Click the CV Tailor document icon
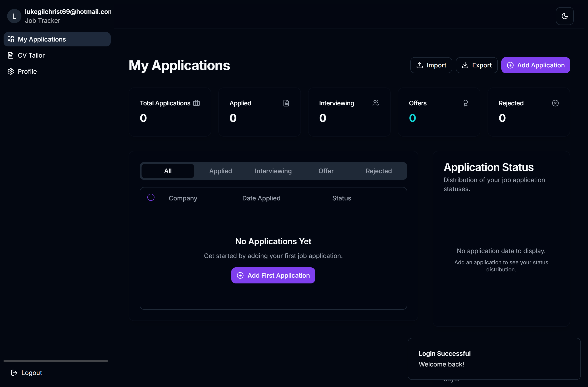588x387 pixels. coord(11,55)
